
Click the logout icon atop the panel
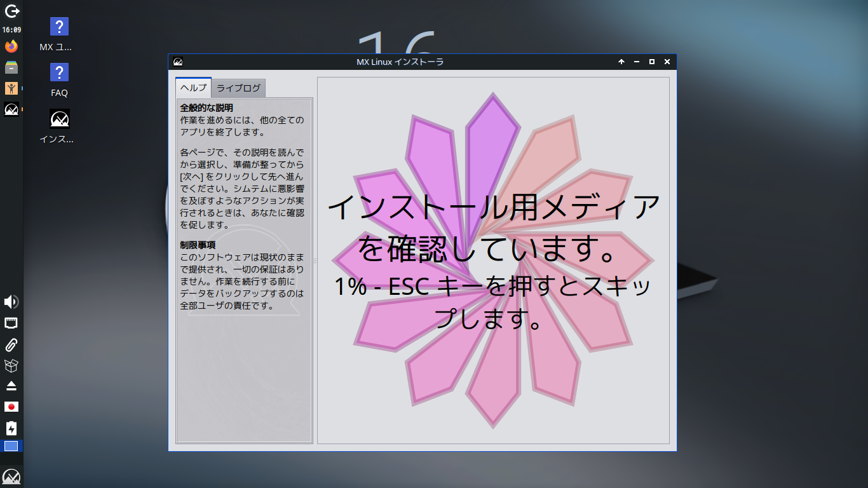point(11,11)
